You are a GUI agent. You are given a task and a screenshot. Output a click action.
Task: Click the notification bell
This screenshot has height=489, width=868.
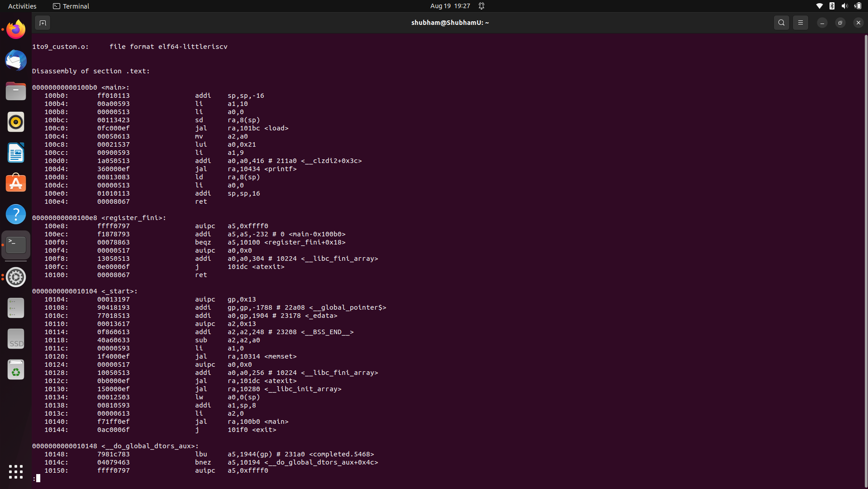coord(481,6)
